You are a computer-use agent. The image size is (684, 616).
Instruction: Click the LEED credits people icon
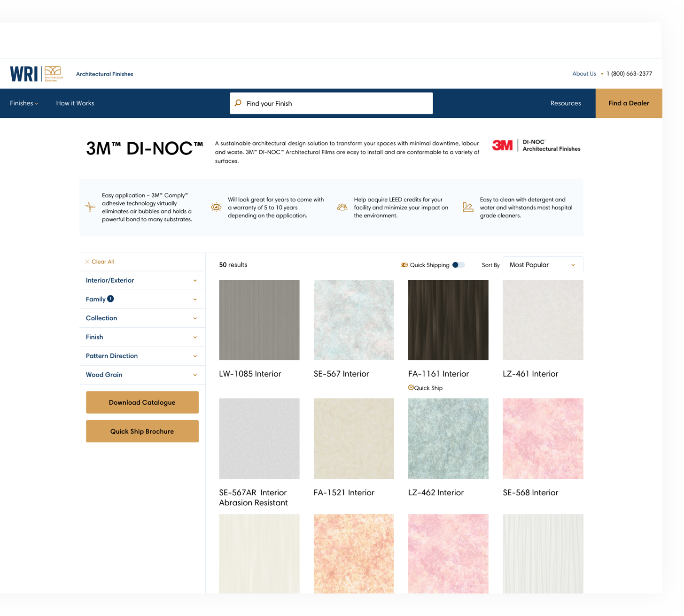coord(342,207)
